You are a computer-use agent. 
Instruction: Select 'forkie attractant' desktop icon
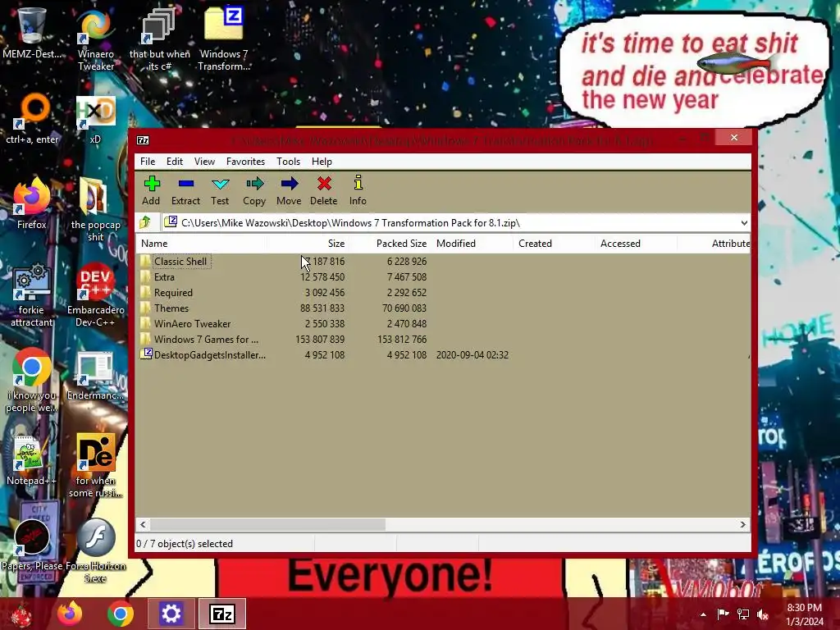click(x=32, y=294)
